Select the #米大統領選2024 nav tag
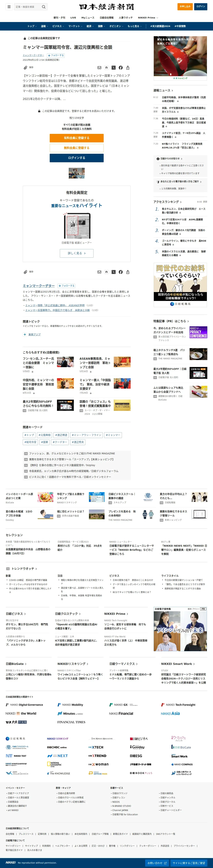The height and width of the screenshot is (868, 213). tap(160, 26)
